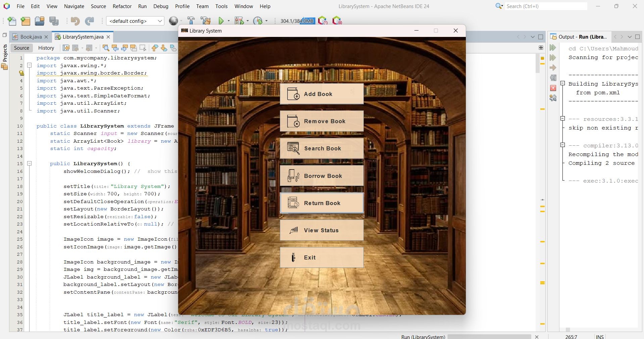Click the Build Project hammer icon
The width and height of the screenshot is (644, 339).
click(x=191, y=21)
